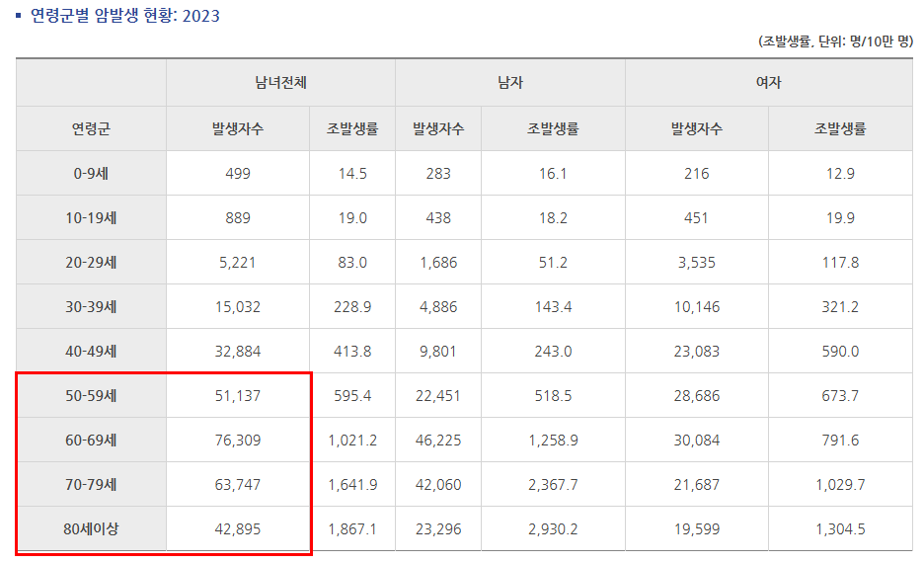This screenshot has height=563, width=924.
Task: Click the value 2,367.7 cell
Action: (x=553, y=485)
